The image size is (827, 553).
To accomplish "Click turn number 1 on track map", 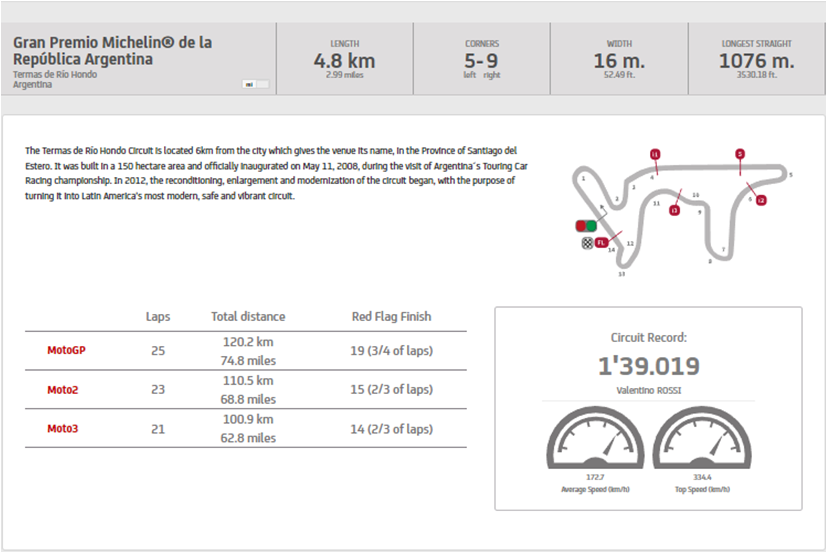I will (x=583, y=179).
